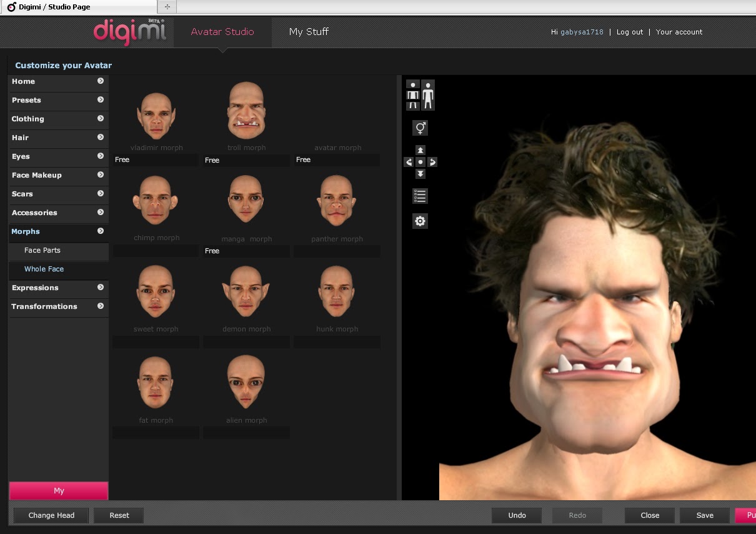Apply the troll morph thumbnail
The image size is (756, 534).
tap(246, 111)
